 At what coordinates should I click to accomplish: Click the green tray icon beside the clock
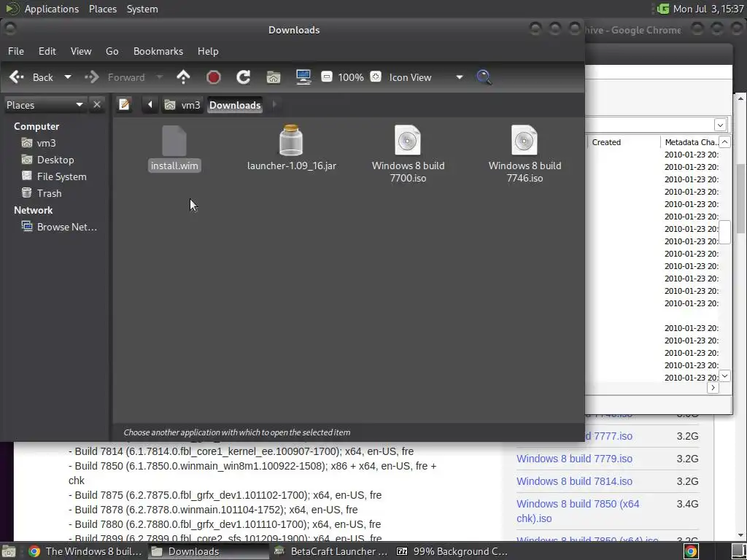[662, 9]
